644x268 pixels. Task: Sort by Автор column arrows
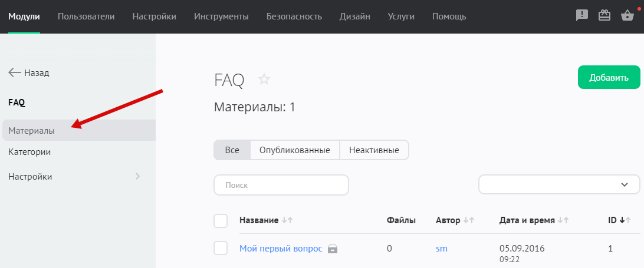(469, 220)
